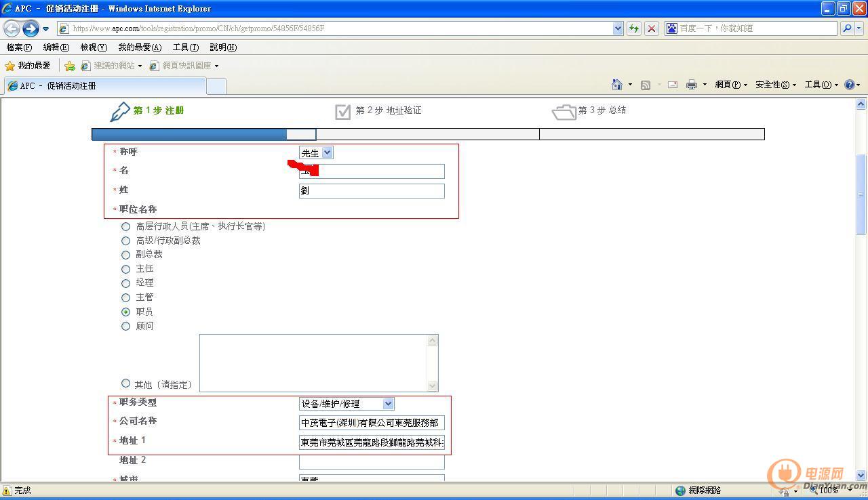Select 高级/行政副总裁 radio button
Viewport: 868px width, 500px height.
tap(125, 241)
